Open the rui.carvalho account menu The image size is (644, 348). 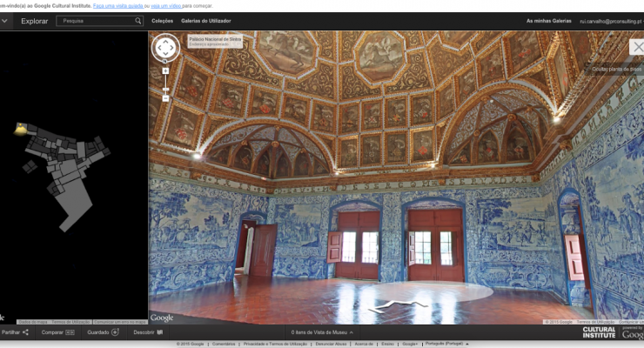611,22
